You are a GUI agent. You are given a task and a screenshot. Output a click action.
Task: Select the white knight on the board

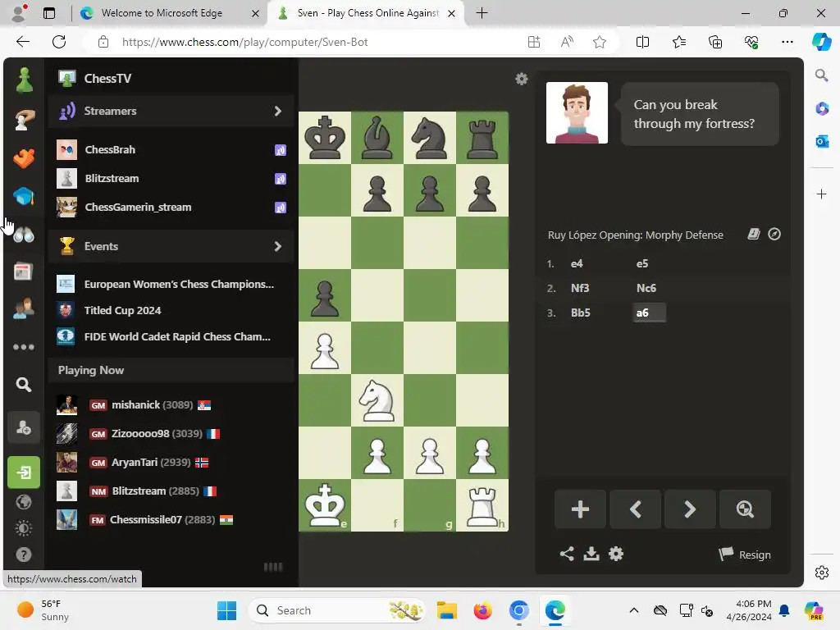click(x=377, y=400)
